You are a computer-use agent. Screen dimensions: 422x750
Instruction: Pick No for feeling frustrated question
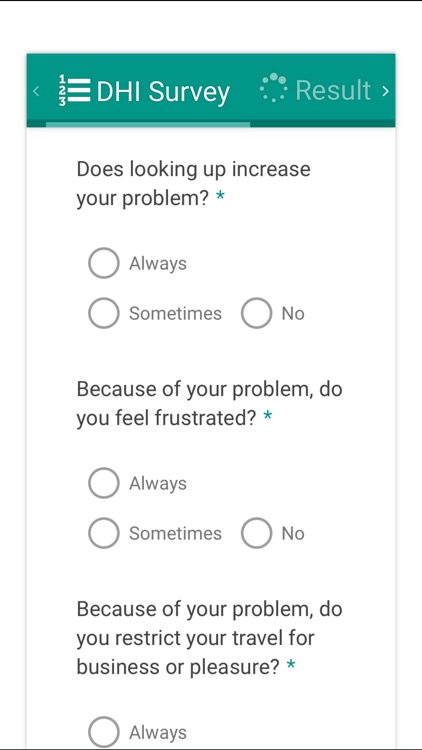click(256, 533)
